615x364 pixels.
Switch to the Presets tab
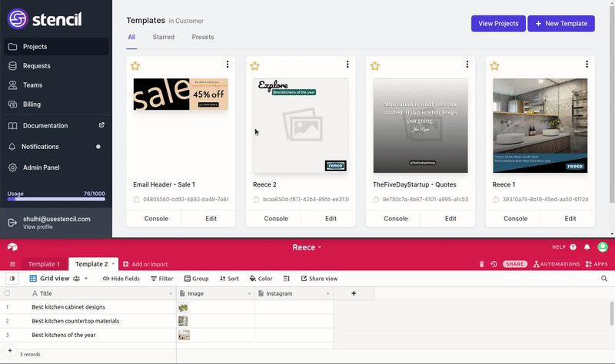coord(203,37)
